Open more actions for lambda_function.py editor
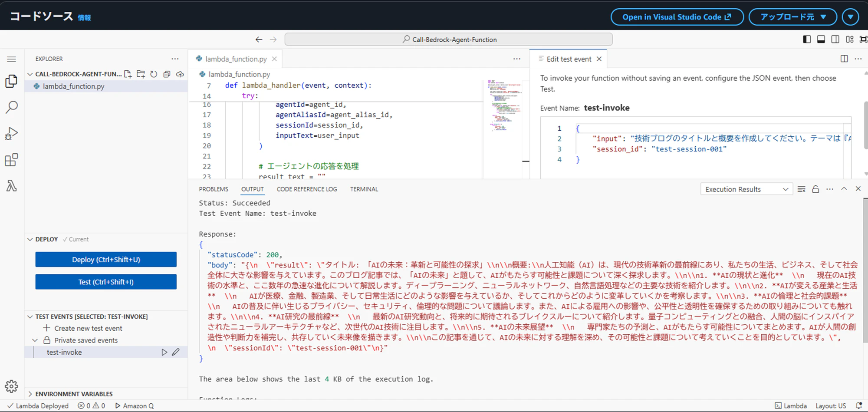The height and width of the screenshot is (412, 868). 517,59
